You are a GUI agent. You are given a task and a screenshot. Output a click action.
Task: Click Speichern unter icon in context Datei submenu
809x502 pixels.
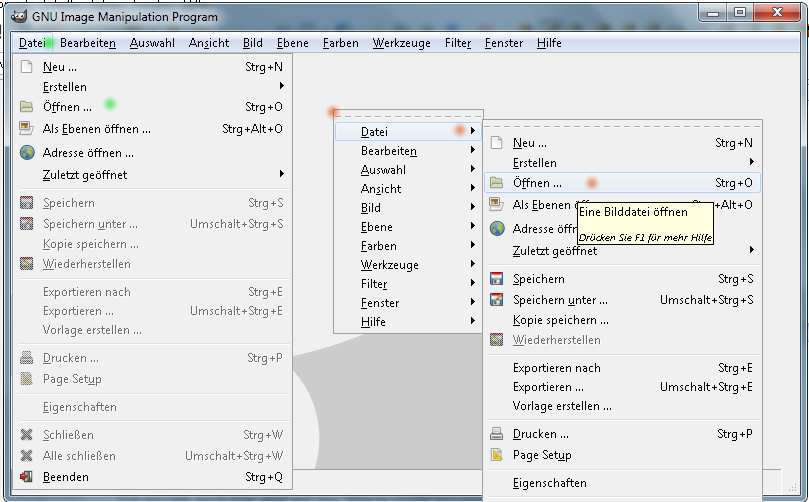click(496, 300)
